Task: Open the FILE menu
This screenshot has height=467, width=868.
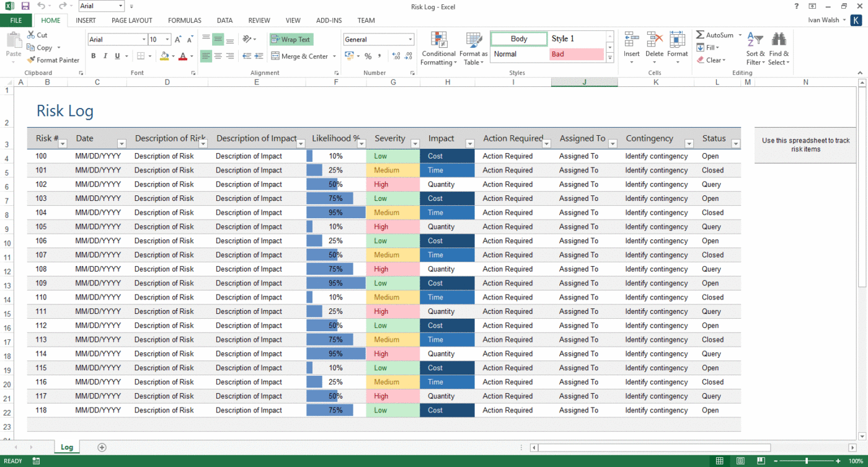Action: point(16,20)
